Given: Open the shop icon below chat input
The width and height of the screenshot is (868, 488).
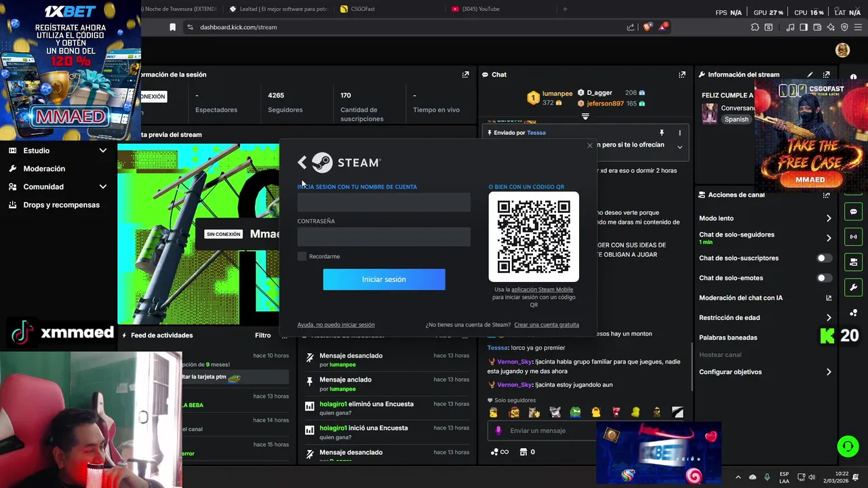Looking at the screenshot, I should (x=524, y=452).
